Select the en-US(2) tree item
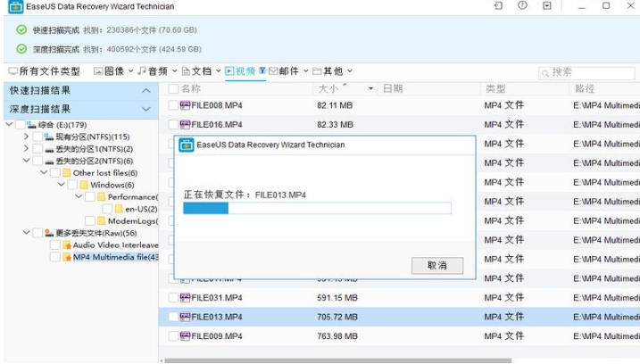The image size is (640, 364). tap(141, 209)
